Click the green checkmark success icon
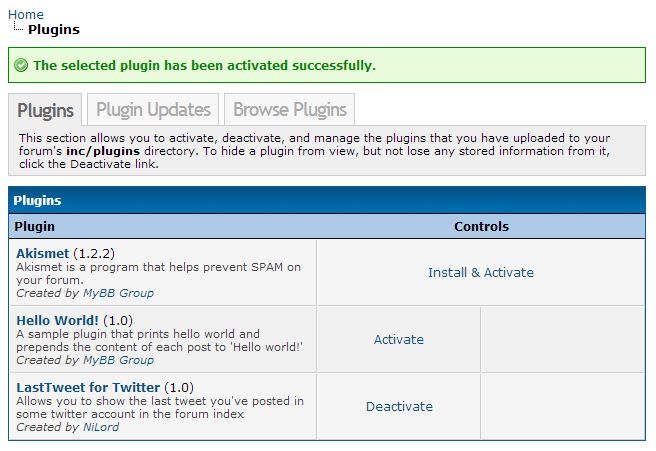Screen dimensions: 656x451 coord(21,66)
